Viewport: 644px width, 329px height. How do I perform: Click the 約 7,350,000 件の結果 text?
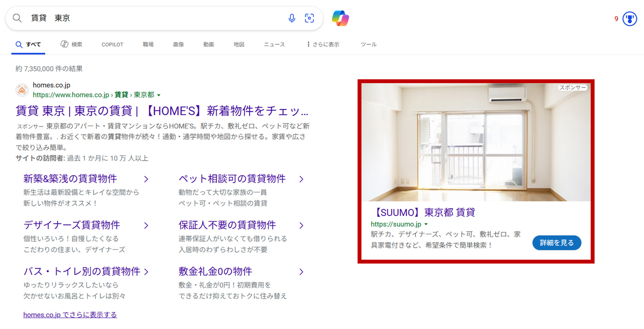coord(49,69)
